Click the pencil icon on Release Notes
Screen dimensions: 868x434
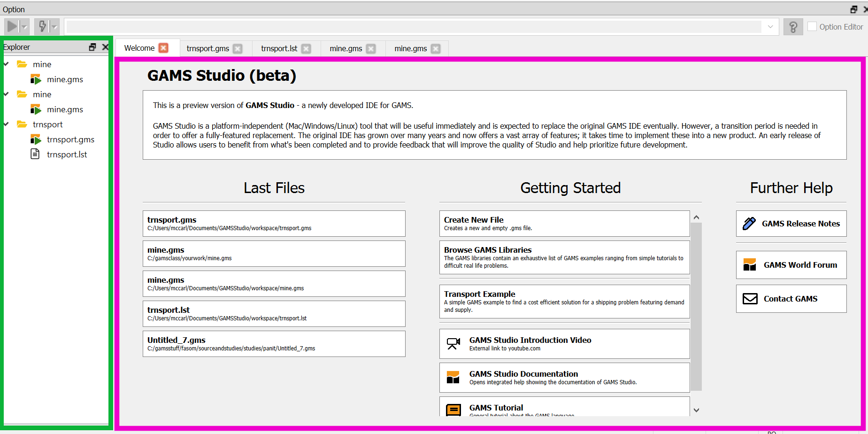749,224
